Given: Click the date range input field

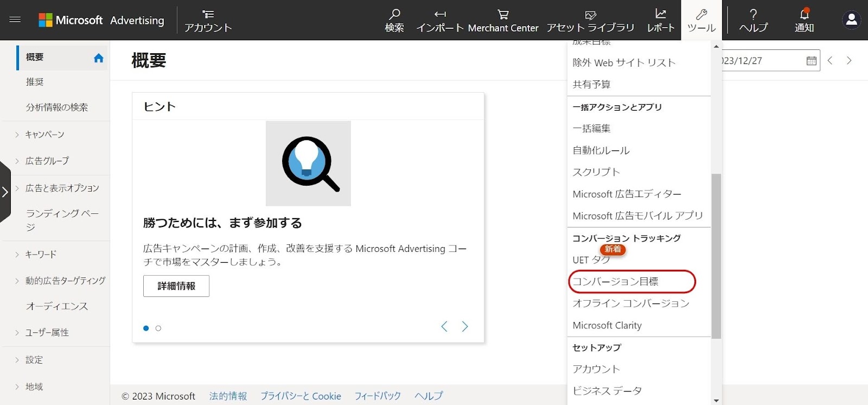Looking at the screenshot, I should tap(770, 61).
